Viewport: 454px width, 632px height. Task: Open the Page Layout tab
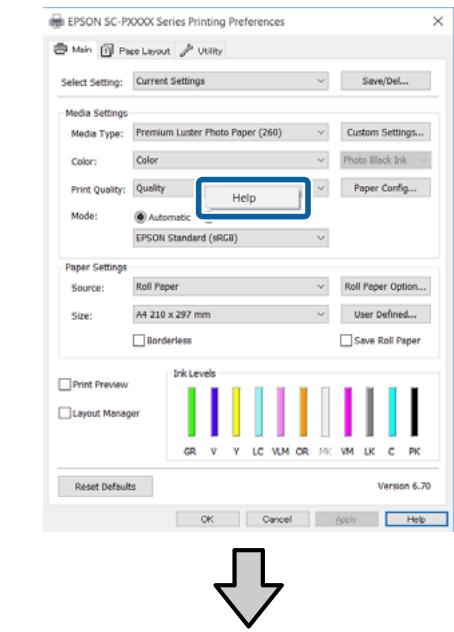click(135, 51)
